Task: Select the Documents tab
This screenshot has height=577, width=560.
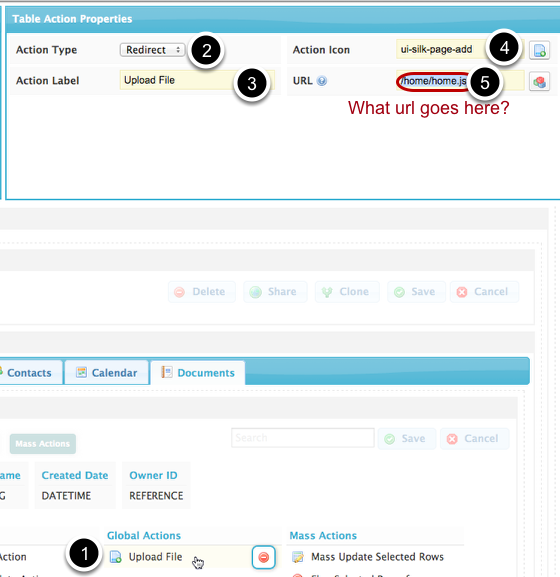Action: click(198, 372)
